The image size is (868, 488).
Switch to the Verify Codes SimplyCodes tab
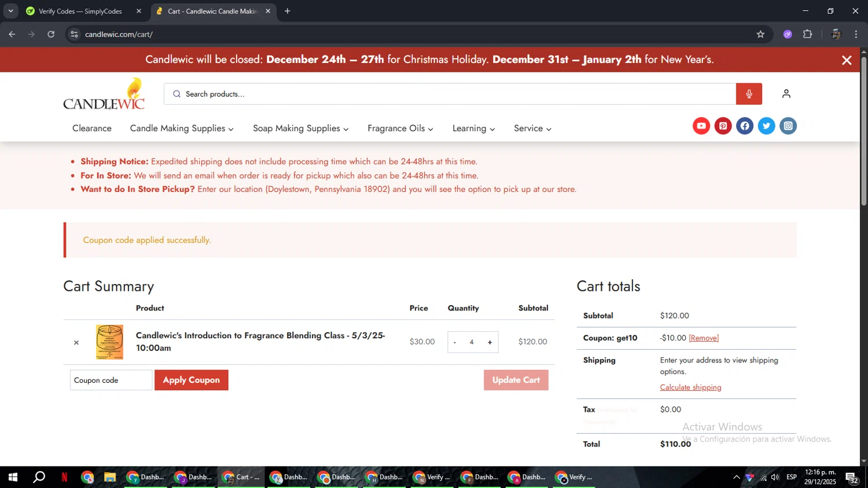(x=80, y=11)
